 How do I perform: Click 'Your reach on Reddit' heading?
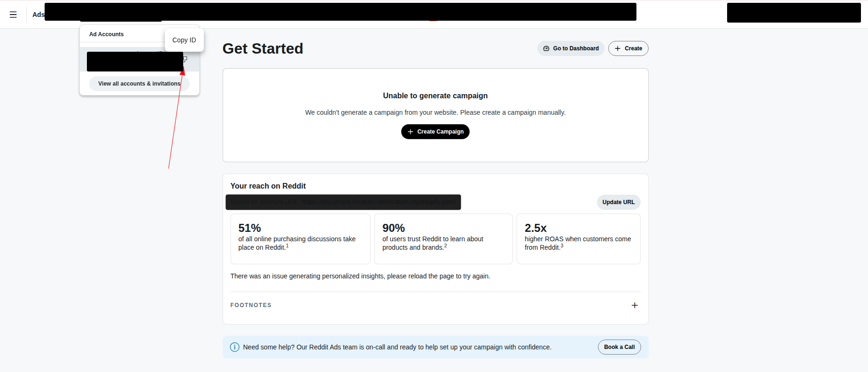pyautogui.click(x=268, y=186)
